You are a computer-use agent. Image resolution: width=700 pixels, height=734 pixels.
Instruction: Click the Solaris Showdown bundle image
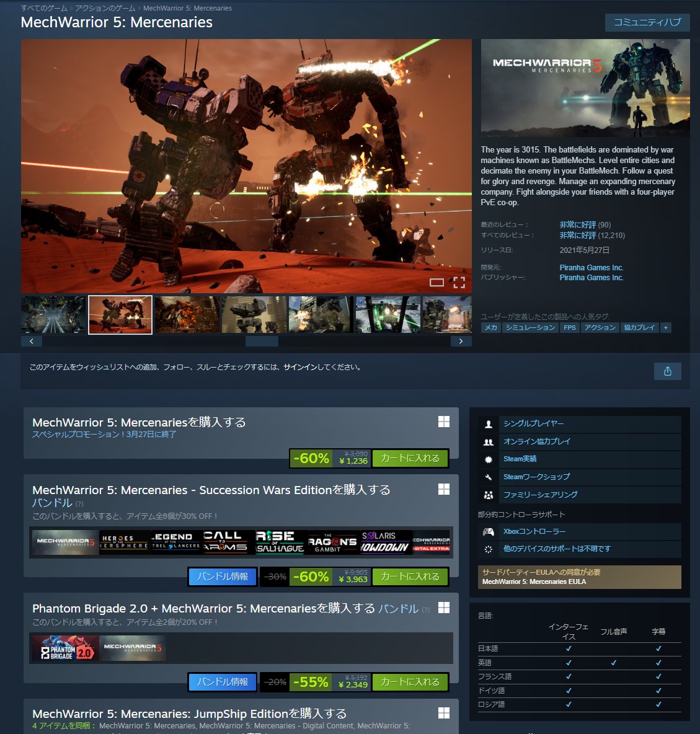386,542
